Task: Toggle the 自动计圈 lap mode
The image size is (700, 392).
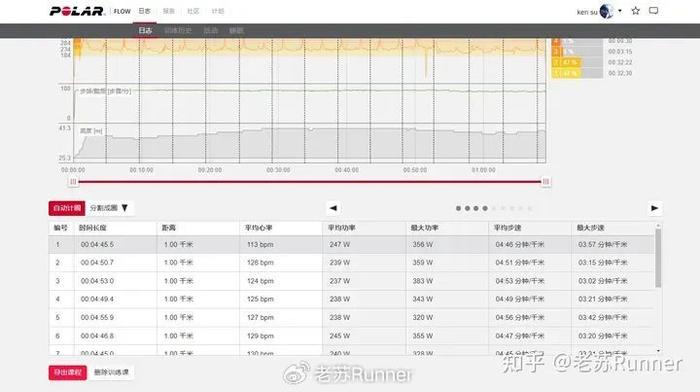Action: (x=67, y=208)
